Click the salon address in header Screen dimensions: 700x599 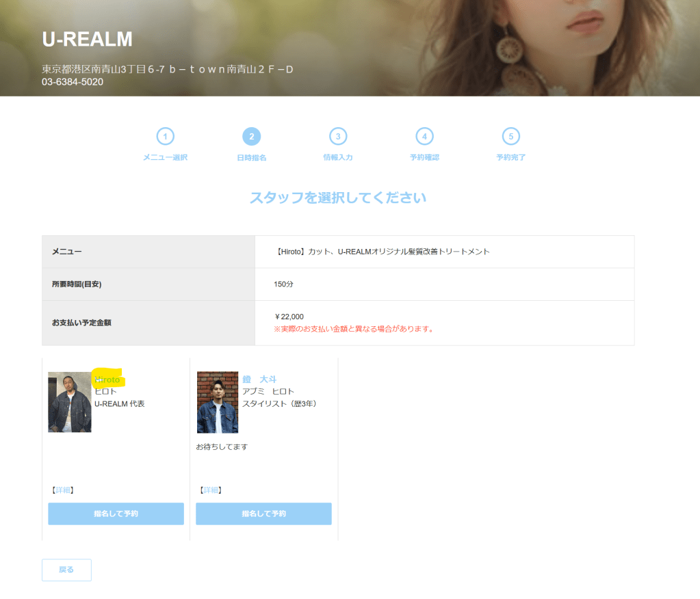[x=168, y=70]
